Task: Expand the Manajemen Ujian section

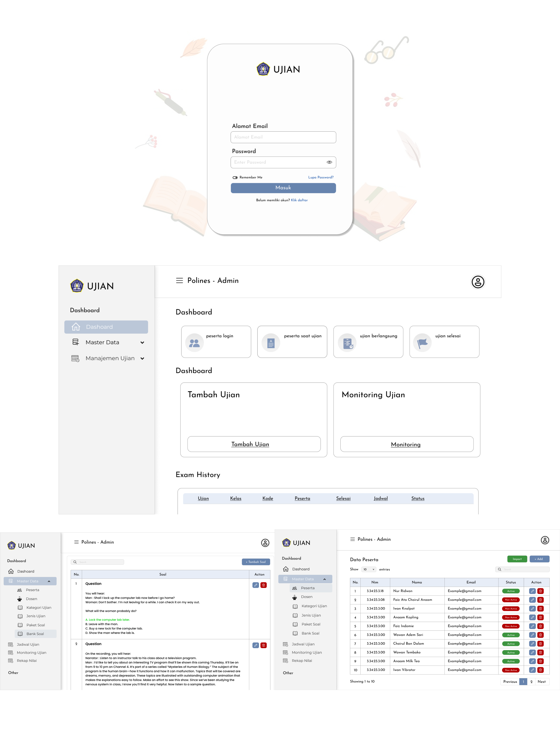Action: (x=142, y=358)
